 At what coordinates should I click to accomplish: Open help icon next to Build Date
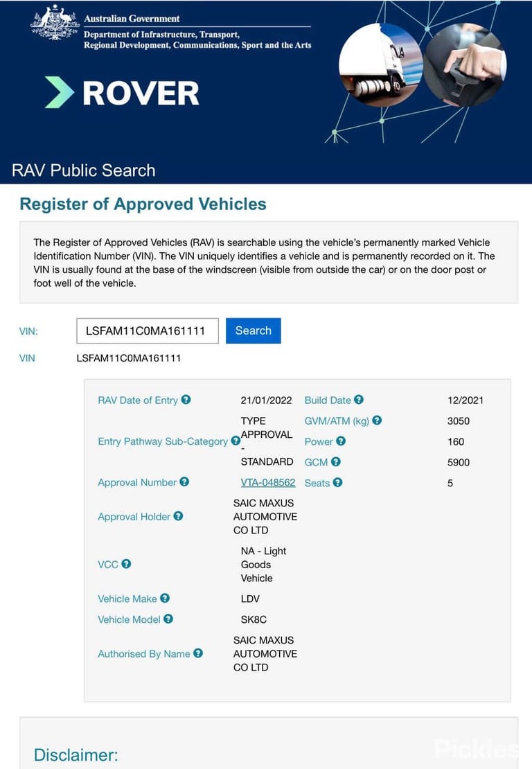pos(359,400)
